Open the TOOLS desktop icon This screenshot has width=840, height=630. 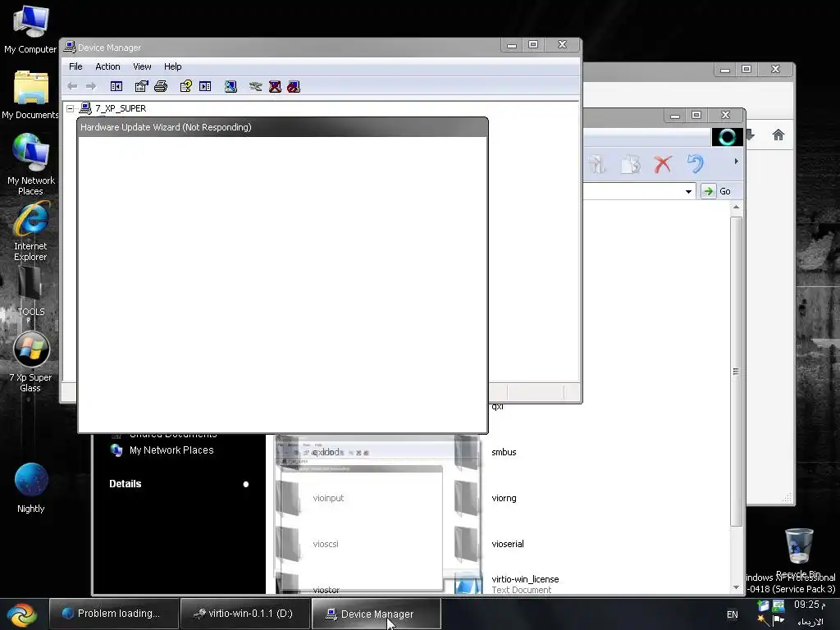pyautogui.click(x=30, y=292)
